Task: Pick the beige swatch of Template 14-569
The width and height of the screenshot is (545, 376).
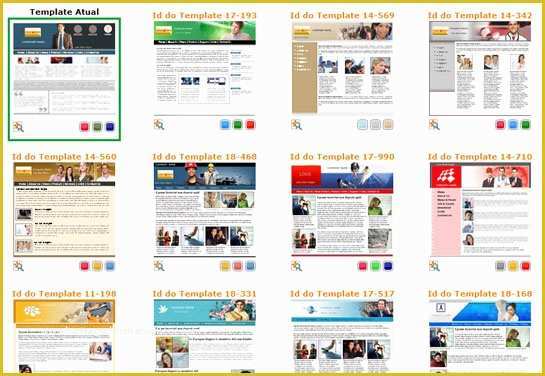Action: pyautogui.click(x=388, y=124)
